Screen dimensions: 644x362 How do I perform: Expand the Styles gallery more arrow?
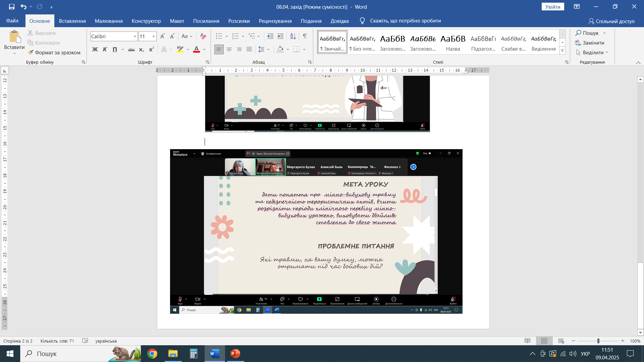coord(562,51)
